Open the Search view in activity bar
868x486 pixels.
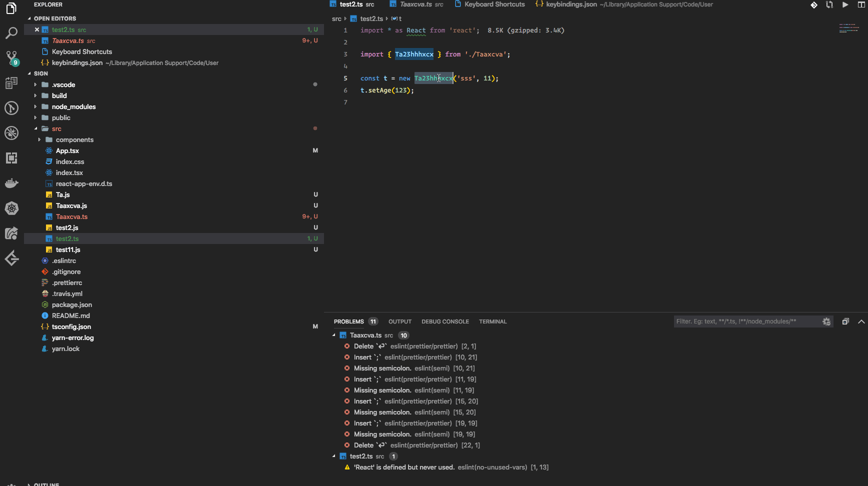click(x=11, y=33)
